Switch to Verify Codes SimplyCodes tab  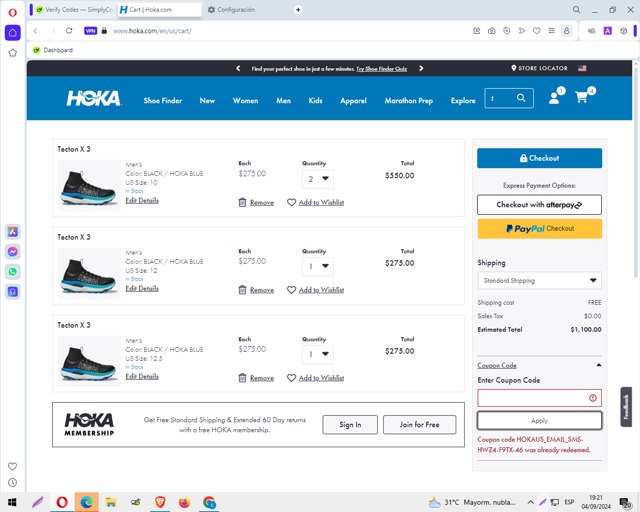click(75, 9)
